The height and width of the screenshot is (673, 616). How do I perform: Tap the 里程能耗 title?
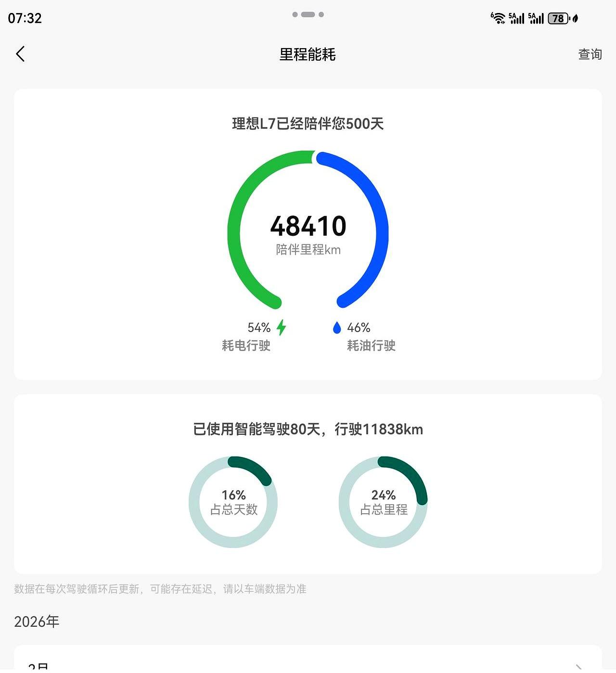308,55
